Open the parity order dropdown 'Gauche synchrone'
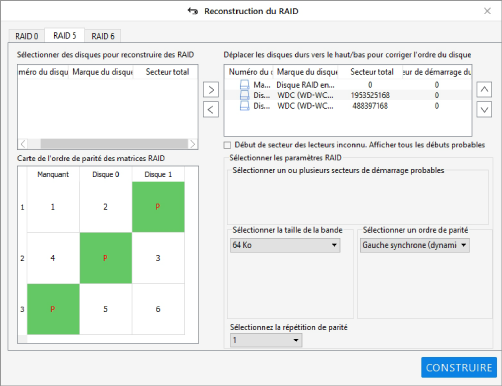This screenshot has height=386, width=502. [x=415, y=245]
